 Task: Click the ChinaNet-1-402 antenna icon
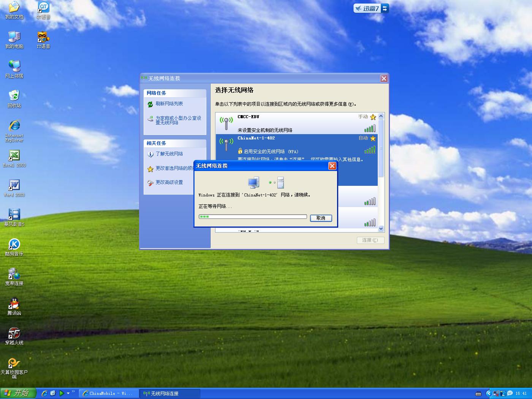pos(226,144)
